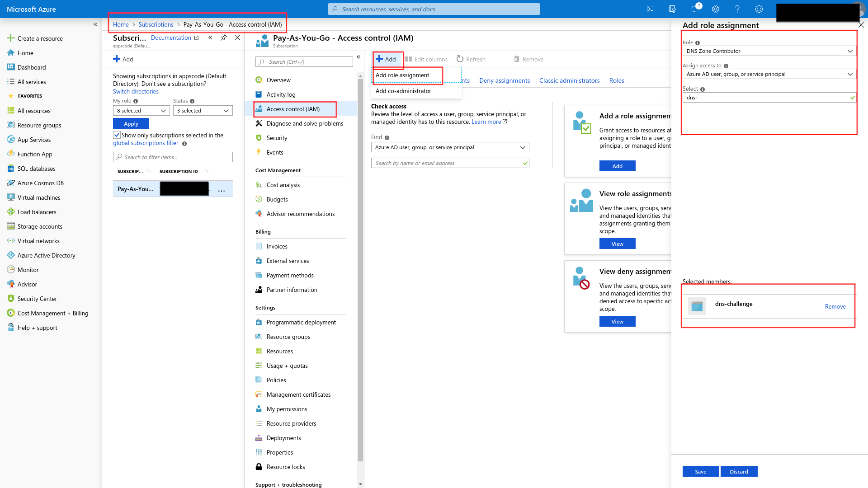Screen dimensions: 868x488
Task: Click Add co-administrator menu option
Action: (403, 90)
